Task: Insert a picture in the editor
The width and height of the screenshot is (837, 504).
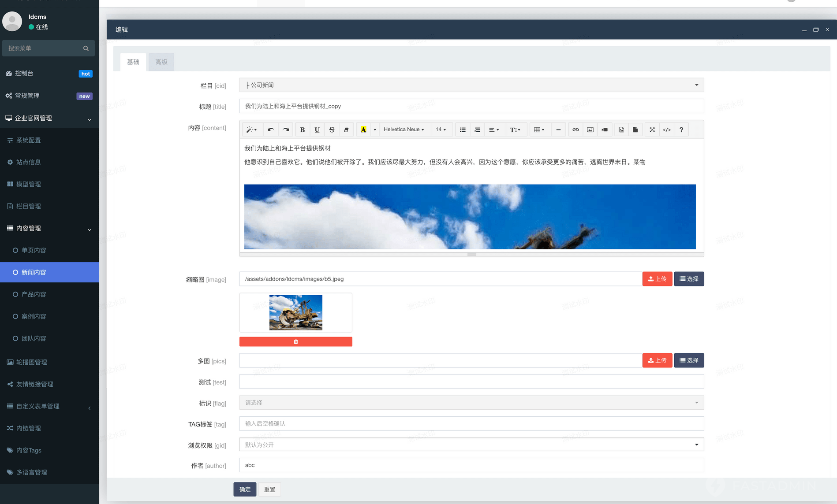Action: (x=590, y=130)
